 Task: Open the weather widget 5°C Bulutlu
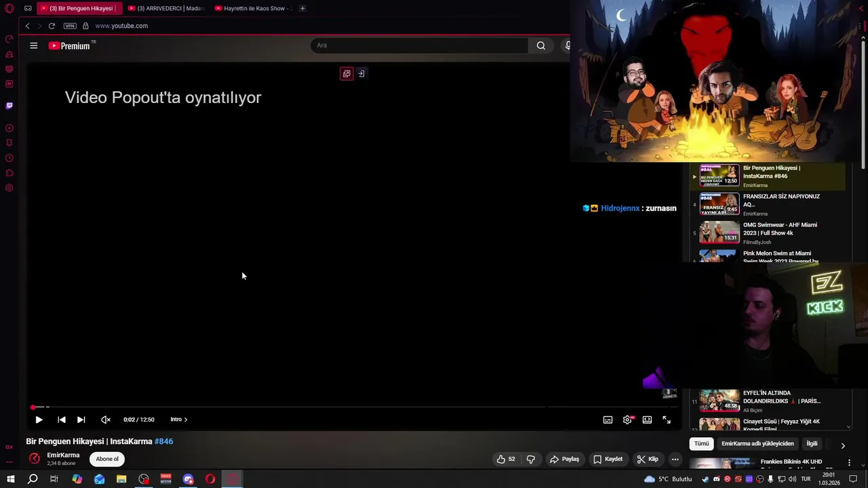coord(669,479)
